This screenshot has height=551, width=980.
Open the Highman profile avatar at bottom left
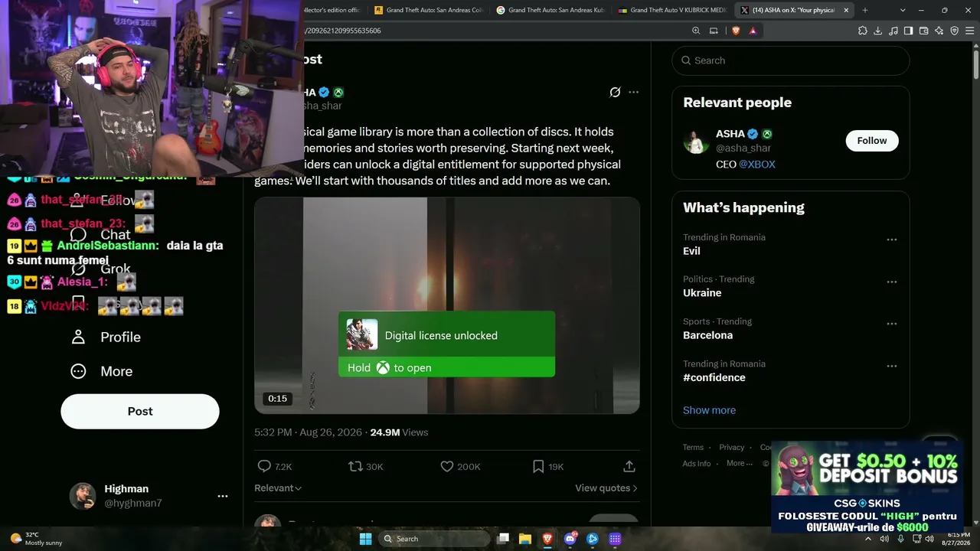point(83,496)
